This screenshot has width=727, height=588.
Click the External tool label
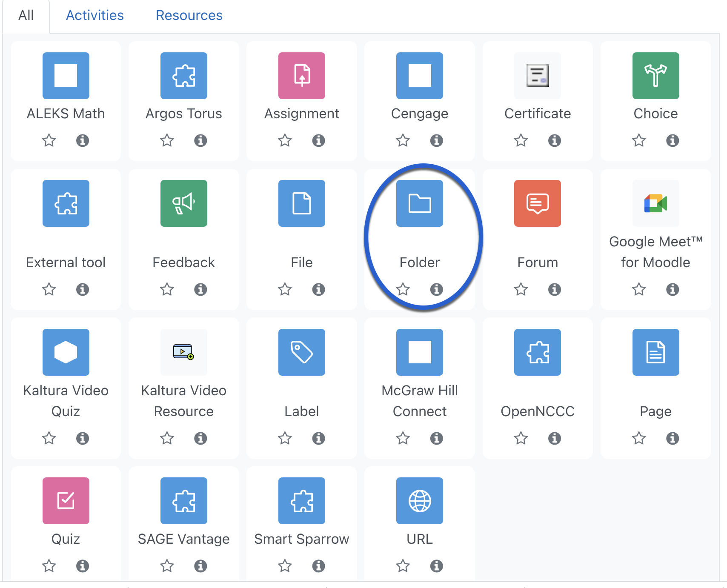(66, 263)
